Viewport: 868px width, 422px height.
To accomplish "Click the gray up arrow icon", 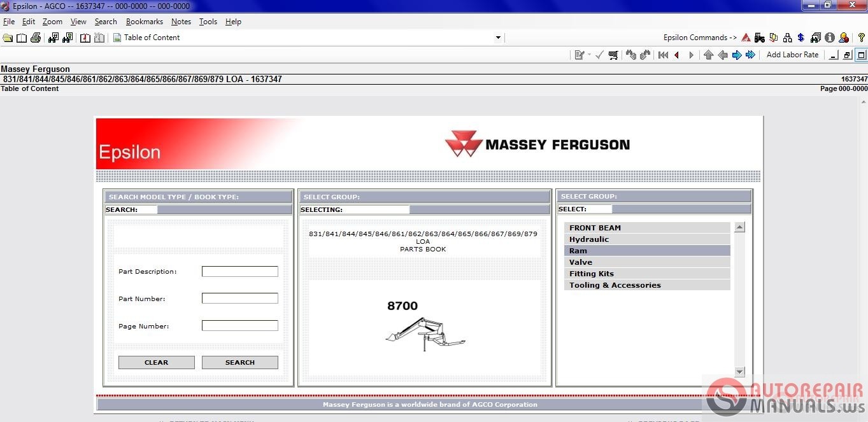I will [x=709, y=55].
